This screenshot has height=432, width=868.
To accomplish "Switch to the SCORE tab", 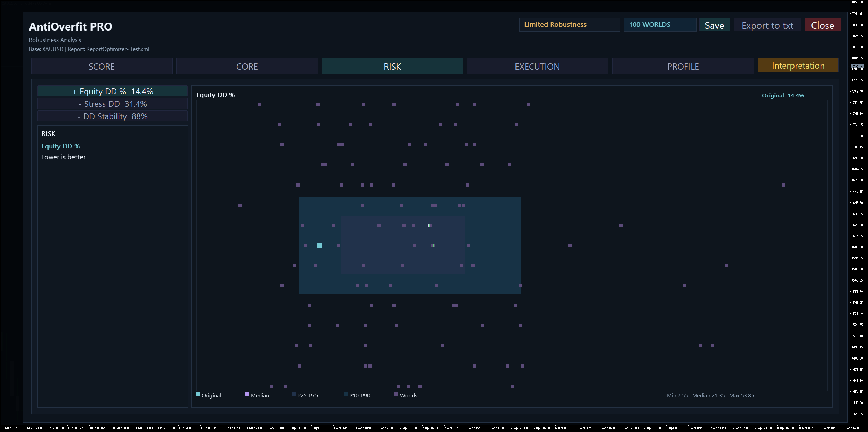I will tap(102, 66).
